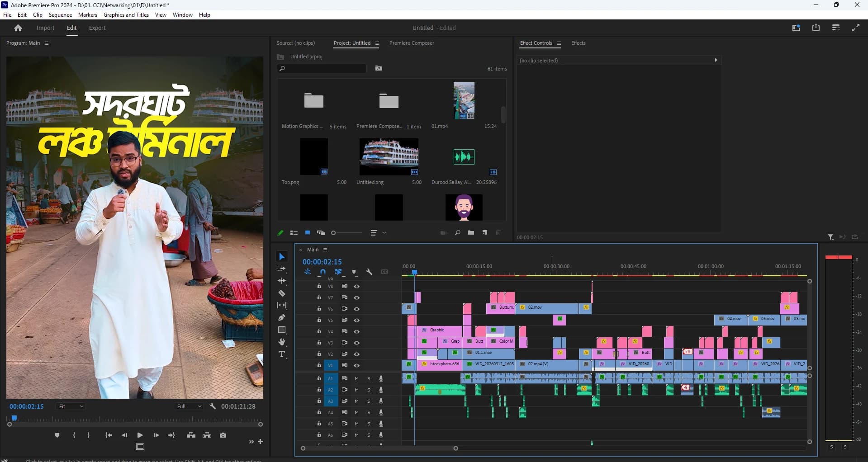
Task: Toggle Snap in timeline
Action: [x=323, y=272]
